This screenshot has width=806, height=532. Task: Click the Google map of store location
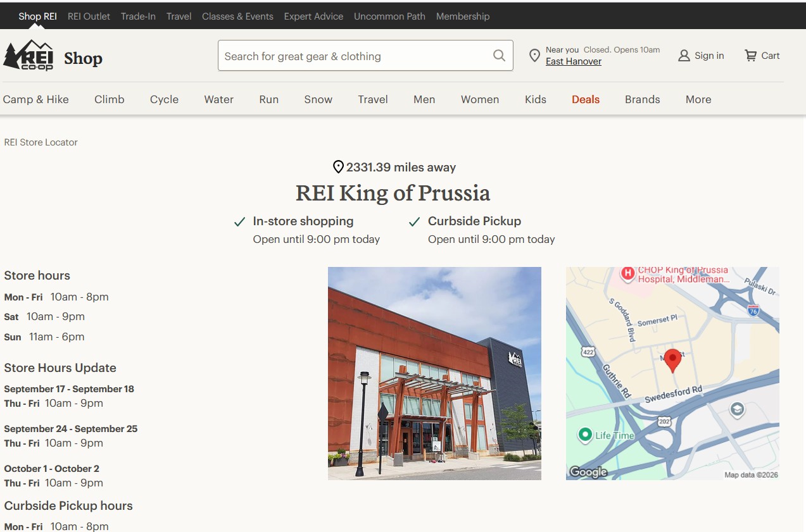tap(672, 373)
